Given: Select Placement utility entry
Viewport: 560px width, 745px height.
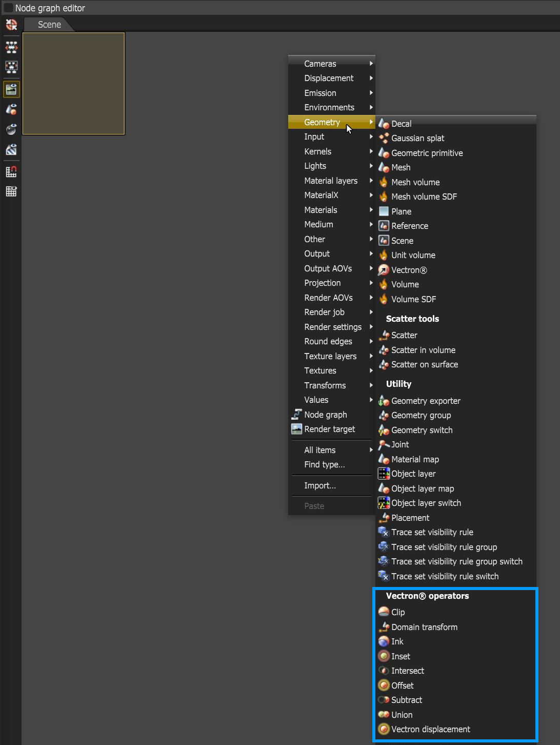Looking at the screenshot, I should pyautogui.click(x=456, y=518).
